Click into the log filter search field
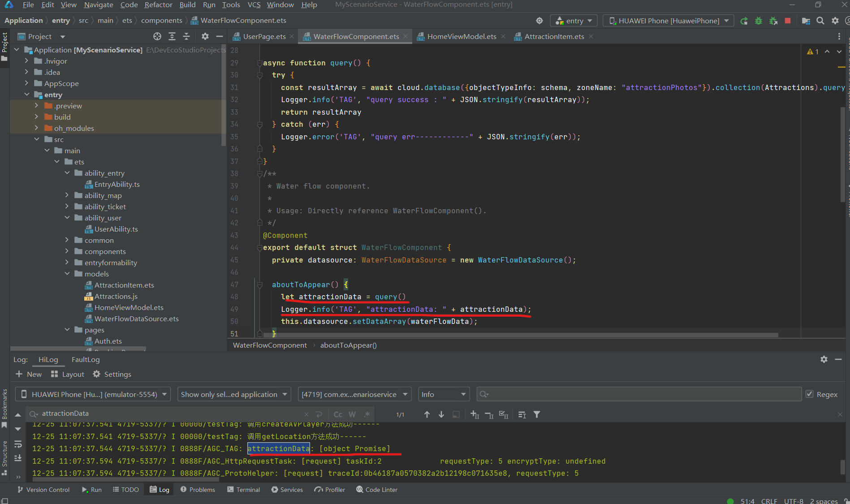 pos(639,394)
